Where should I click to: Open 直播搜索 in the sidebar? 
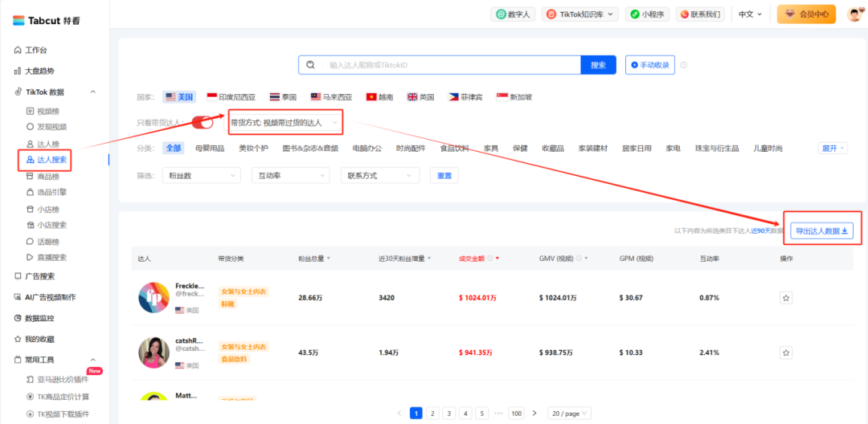coord(47,257)
